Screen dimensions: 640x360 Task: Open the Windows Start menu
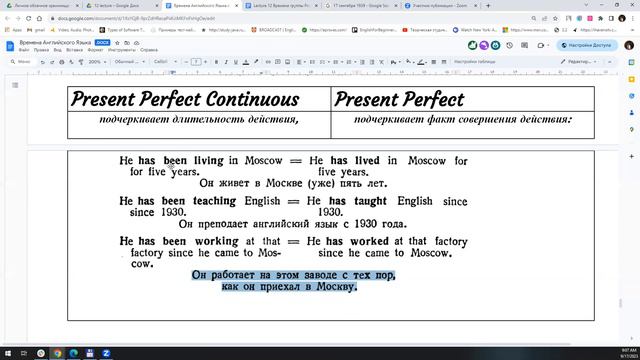coord(7,353)
